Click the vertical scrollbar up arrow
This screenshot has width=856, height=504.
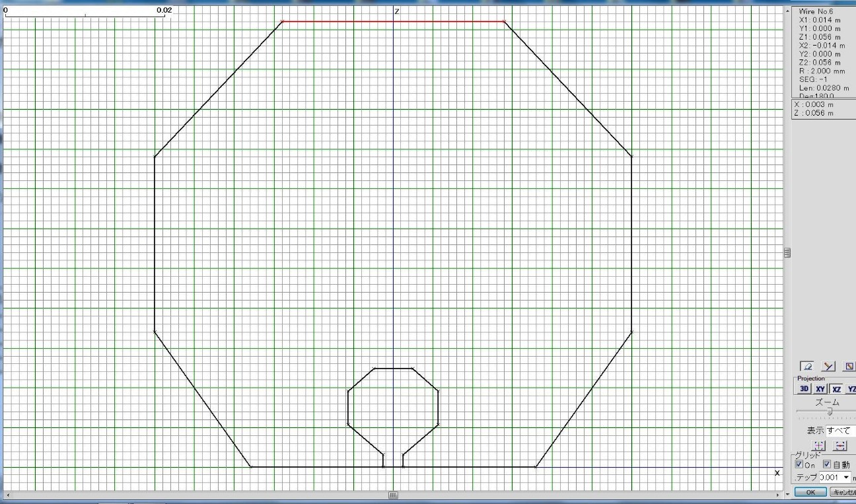[x=787, y=11]
